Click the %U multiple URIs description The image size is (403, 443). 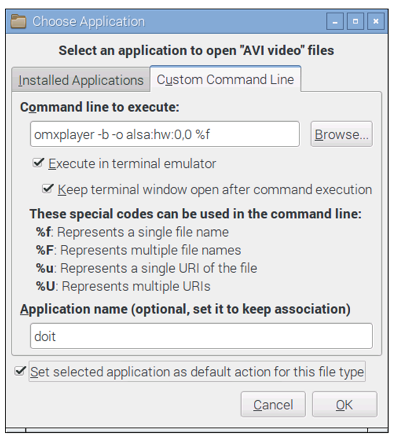point(123,286)
